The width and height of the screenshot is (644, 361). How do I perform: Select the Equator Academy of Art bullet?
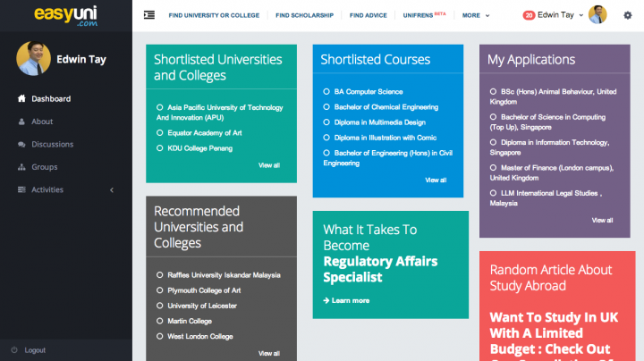[x=160, y=133]
